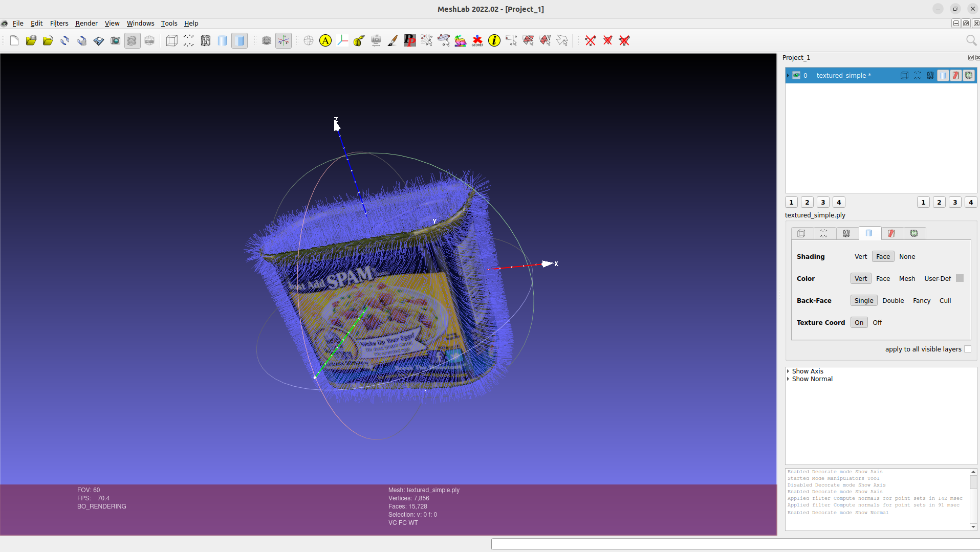The image size is (980, 552).
Task: Open the Filters menu
Action: click(x=59, y=23)
